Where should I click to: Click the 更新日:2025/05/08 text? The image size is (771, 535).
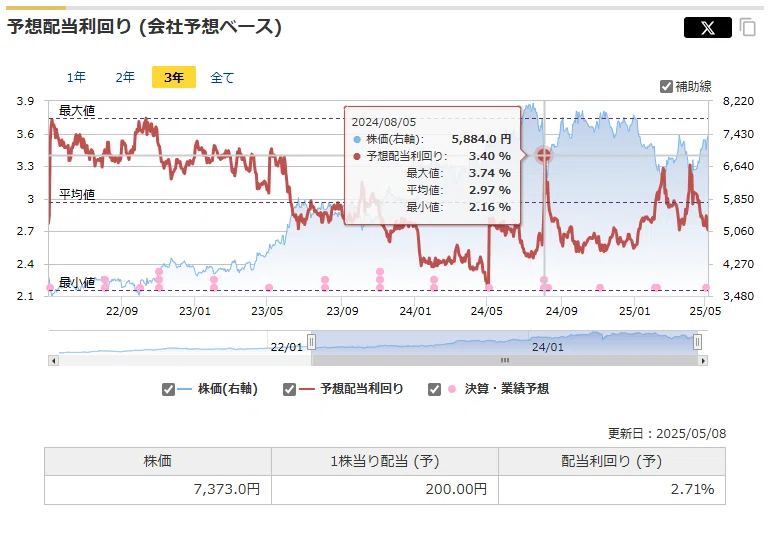point(667,434)
